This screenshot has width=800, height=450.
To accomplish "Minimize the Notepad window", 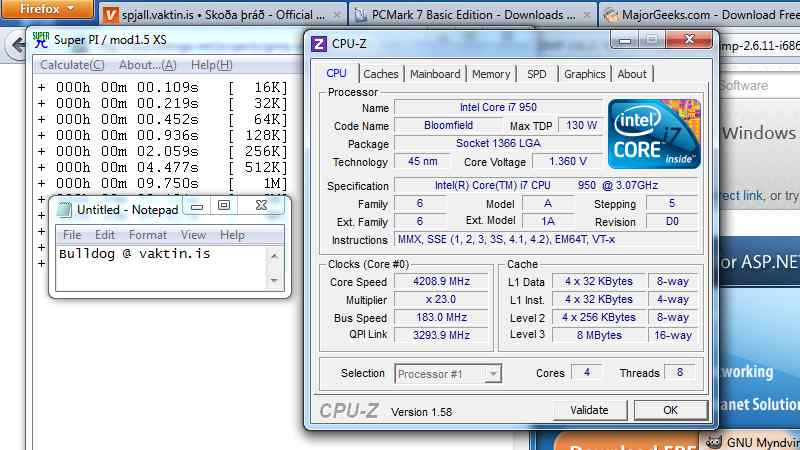I will 197,206.
